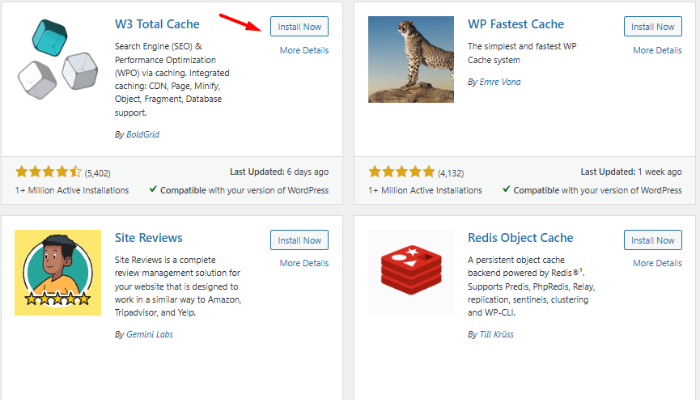Install the Redis Object Cache plugin
The width and height of the screenshot is (700, 400).
652,240
